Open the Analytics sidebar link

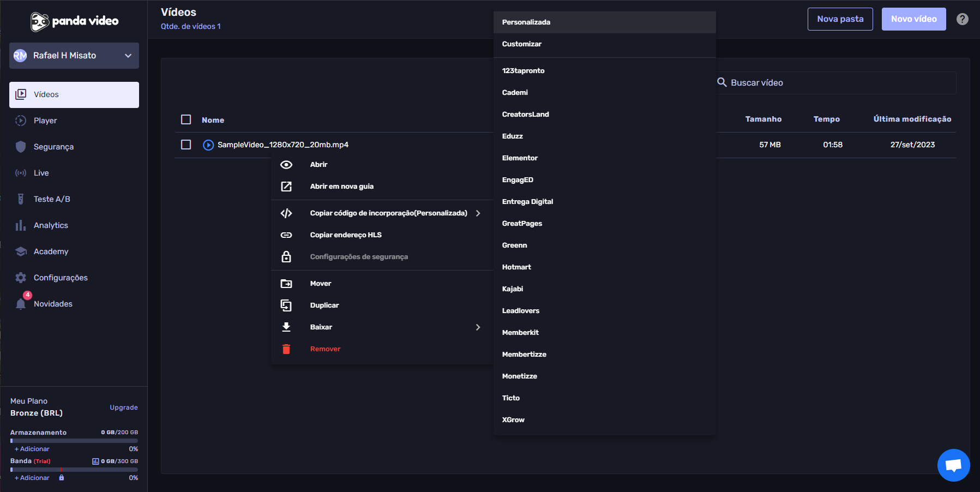pyautogui.click(x=74, y=225)
